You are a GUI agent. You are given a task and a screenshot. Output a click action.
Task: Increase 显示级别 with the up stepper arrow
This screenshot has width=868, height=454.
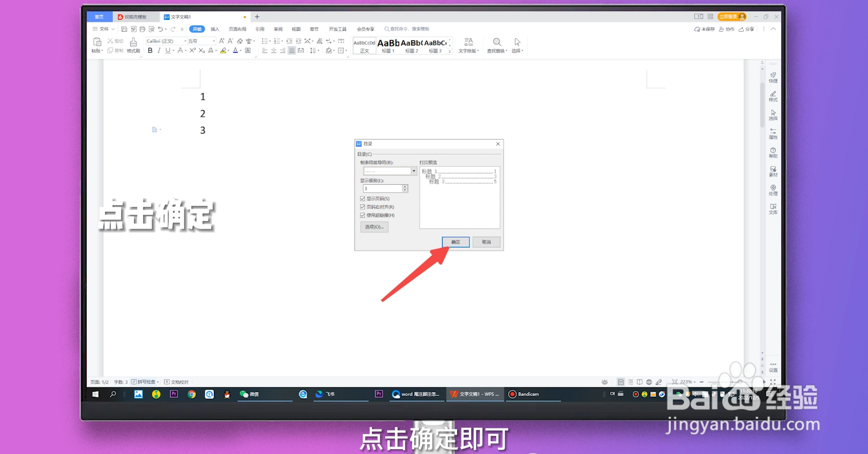coord(405,187)
